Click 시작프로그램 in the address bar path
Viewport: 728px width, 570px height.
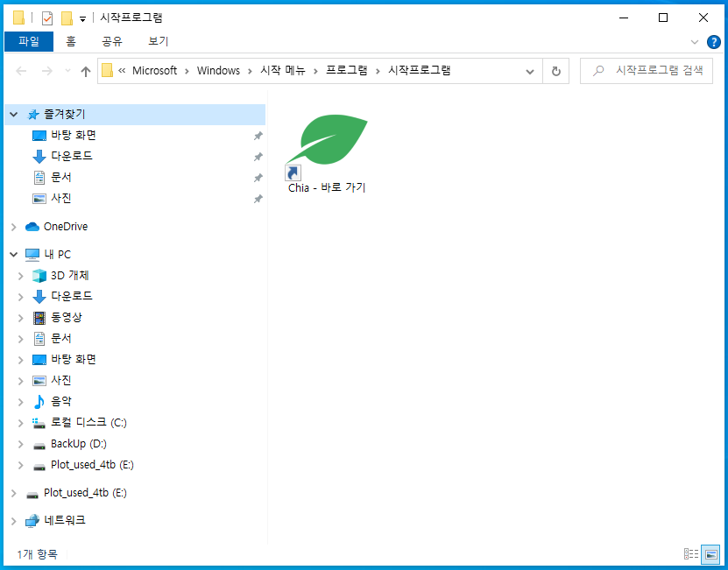tap(420, 71)
